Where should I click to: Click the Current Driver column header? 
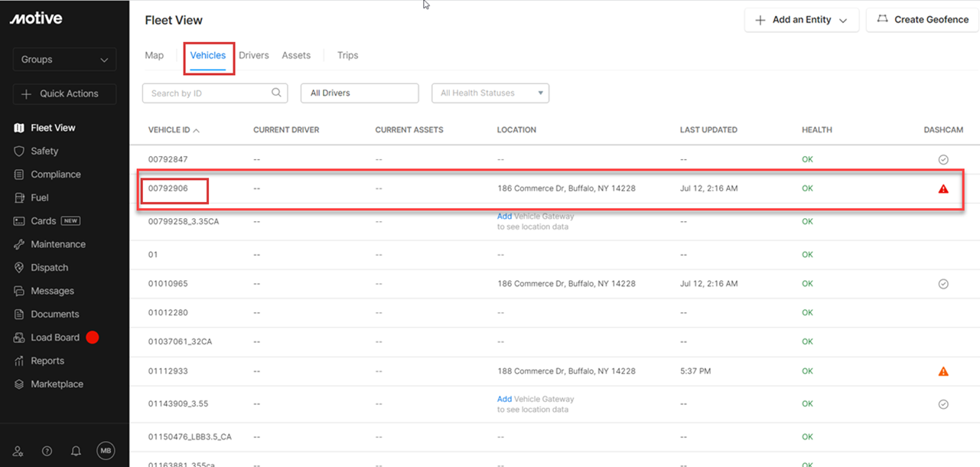286,130
